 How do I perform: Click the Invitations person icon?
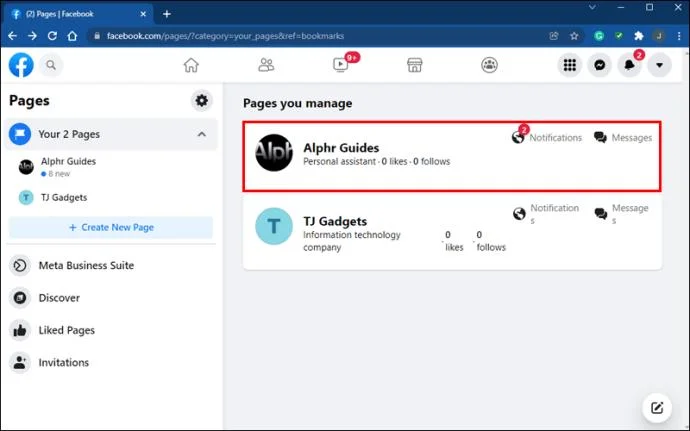pos(20,362)
